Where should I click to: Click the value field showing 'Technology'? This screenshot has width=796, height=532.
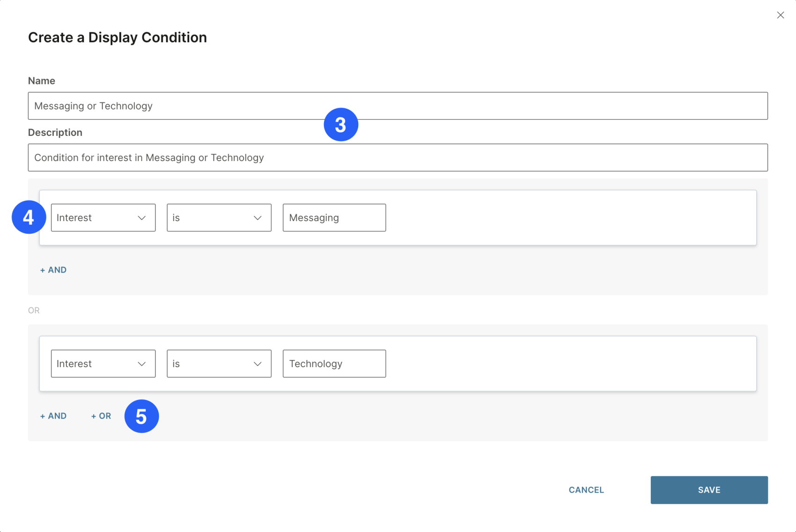[x=334, y=363]
